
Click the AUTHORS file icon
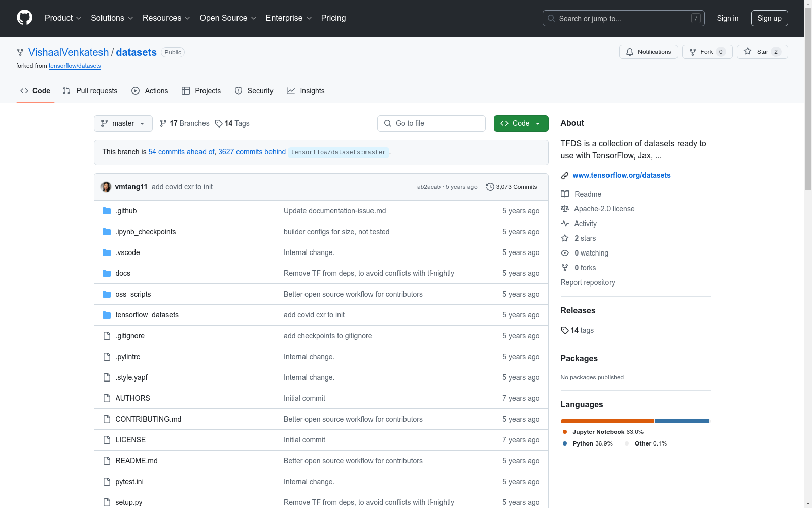(107, 398)
